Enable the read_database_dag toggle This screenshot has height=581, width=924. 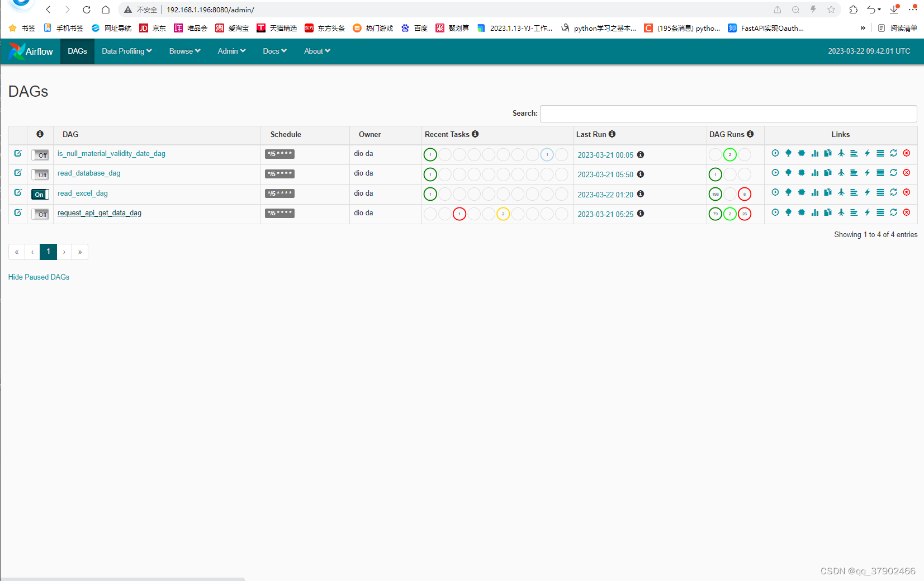pyautogui.click(x=40, y=174)
